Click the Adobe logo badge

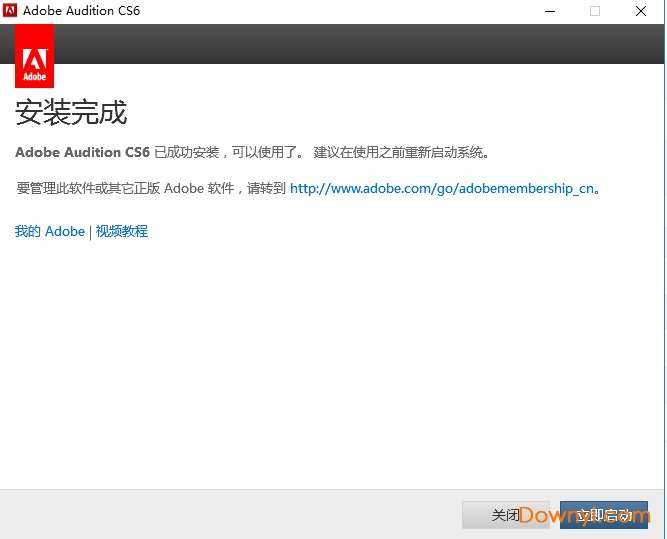click(34, 56)
